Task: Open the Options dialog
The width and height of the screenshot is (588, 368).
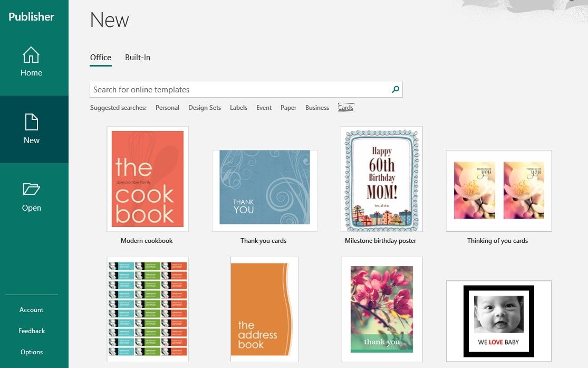Action: (31, 352)
